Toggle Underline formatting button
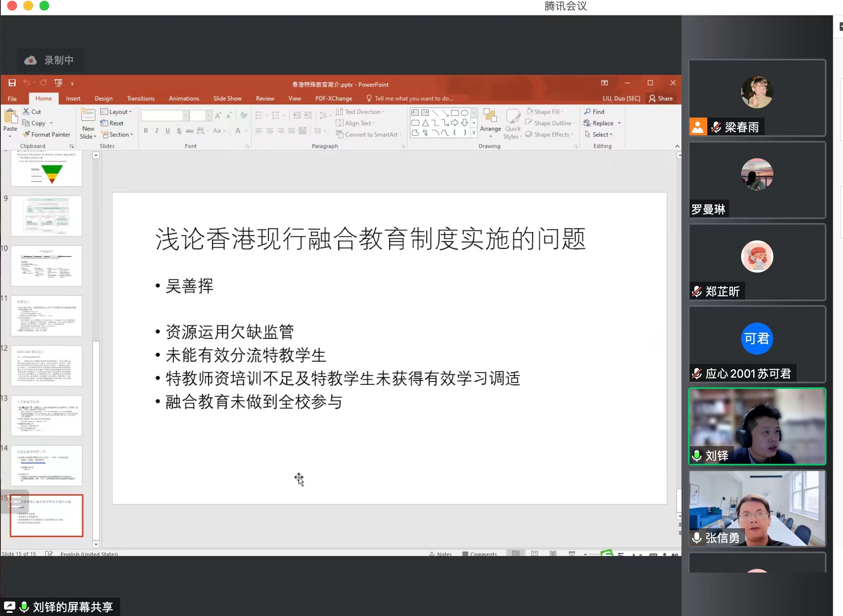The height and width of the screenshot is (616, 843). tap(168, 130)
